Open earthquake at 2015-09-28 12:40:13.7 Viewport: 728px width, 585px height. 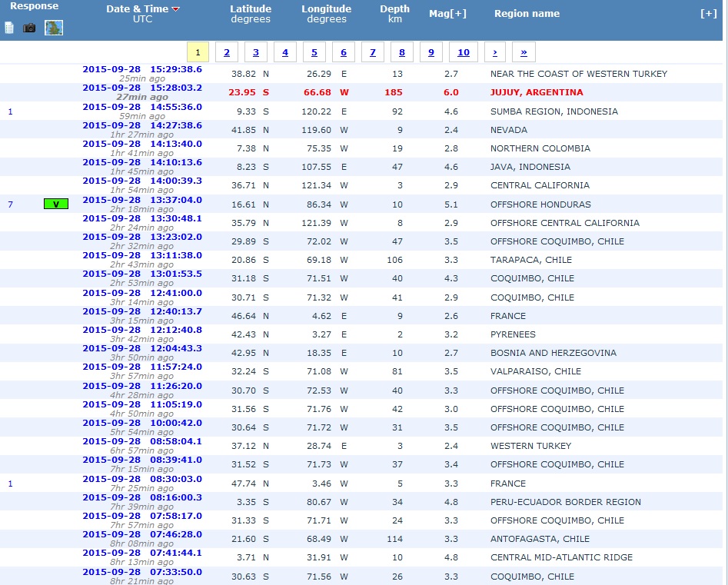[142, 311]
